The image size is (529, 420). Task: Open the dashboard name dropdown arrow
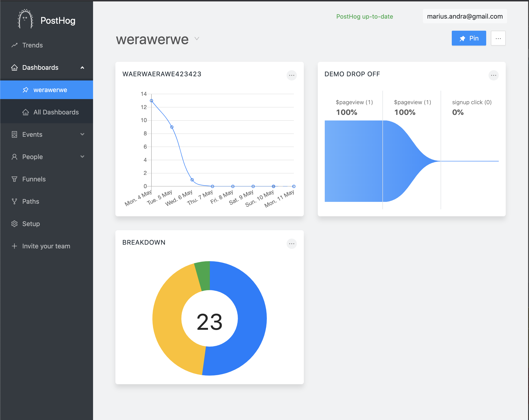coord(197,39)
